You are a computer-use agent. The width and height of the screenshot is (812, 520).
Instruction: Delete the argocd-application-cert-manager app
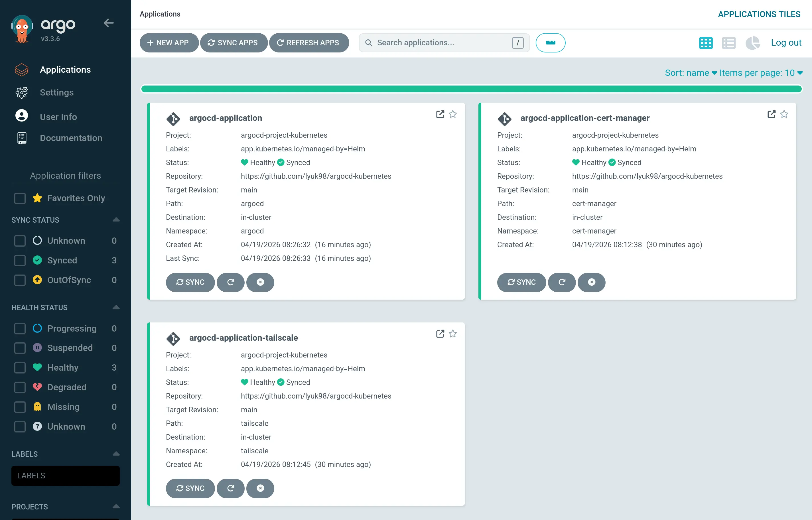[591, 282]
